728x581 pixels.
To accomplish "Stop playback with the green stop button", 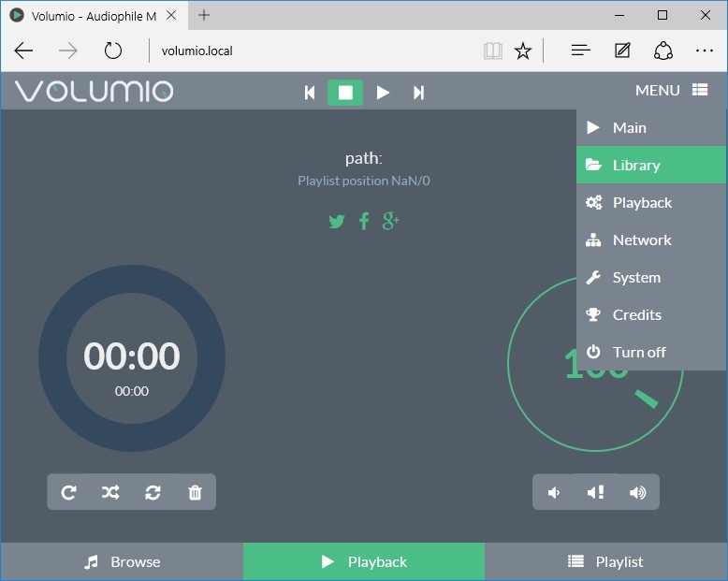I will coord(345,93).
